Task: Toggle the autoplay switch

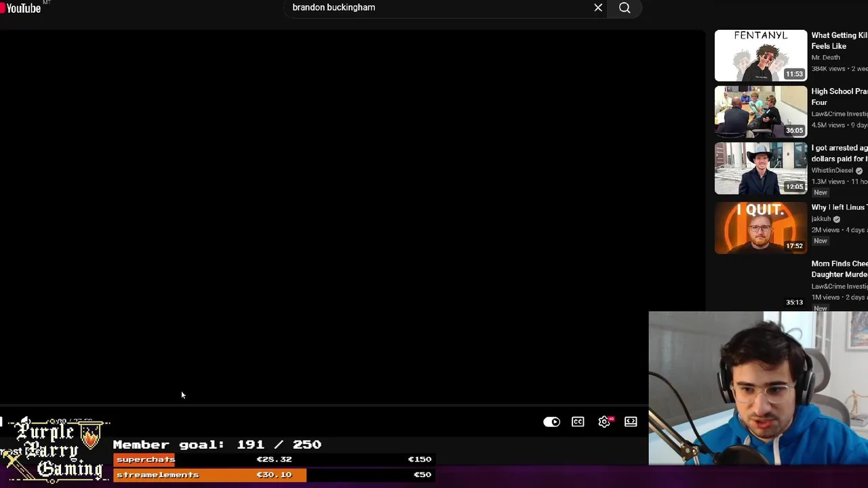Action: [551, 422]
